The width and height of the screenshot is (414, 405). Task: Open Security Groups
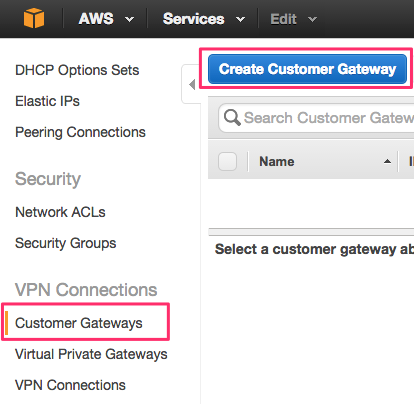[x=66, y=243]
